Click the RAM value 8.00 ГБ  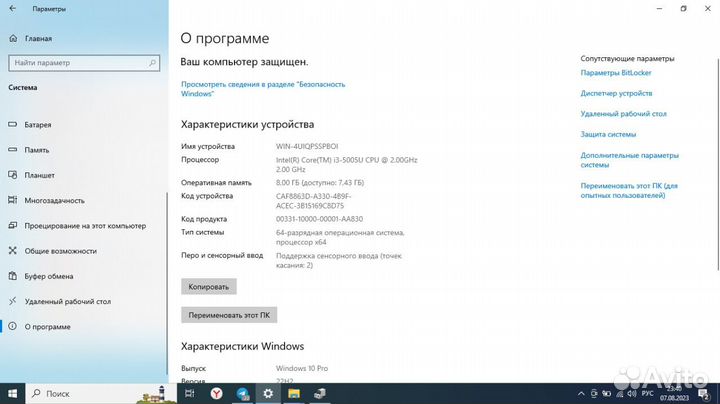pos(320,183)
